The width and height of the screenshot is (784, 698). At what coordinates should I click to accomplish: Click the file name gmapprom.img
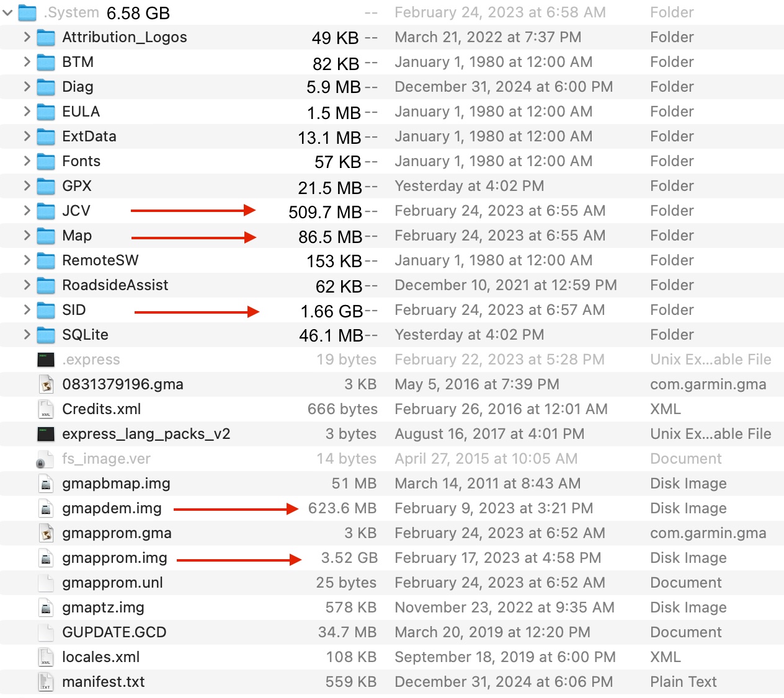[115, 558]
